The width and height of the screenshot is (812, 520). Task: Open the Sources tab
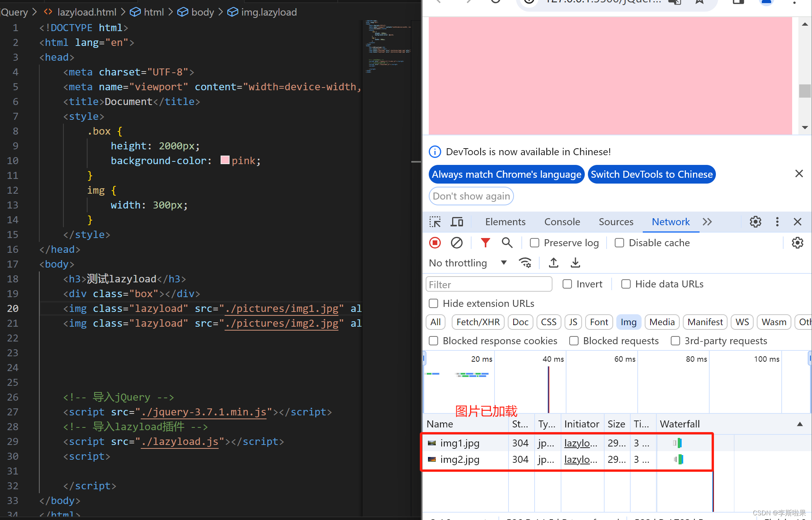tap(616, 222)
